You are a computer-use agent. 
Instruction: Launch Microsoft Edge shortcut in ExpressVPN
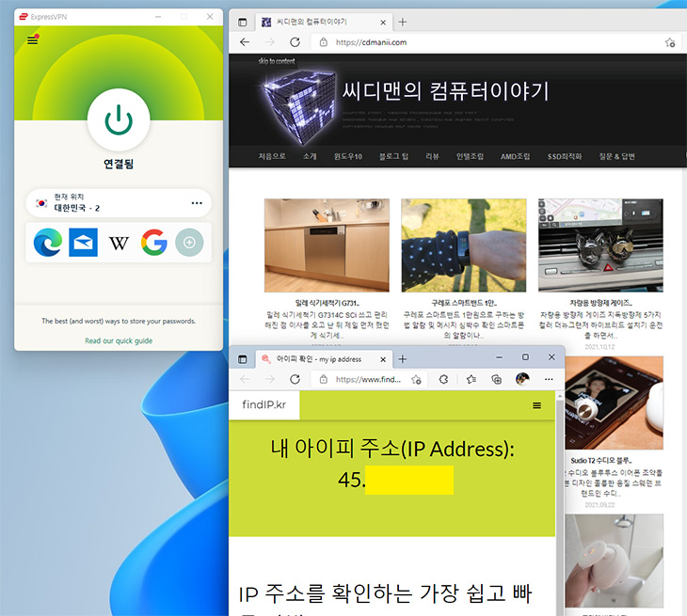[x=48, y=242]
